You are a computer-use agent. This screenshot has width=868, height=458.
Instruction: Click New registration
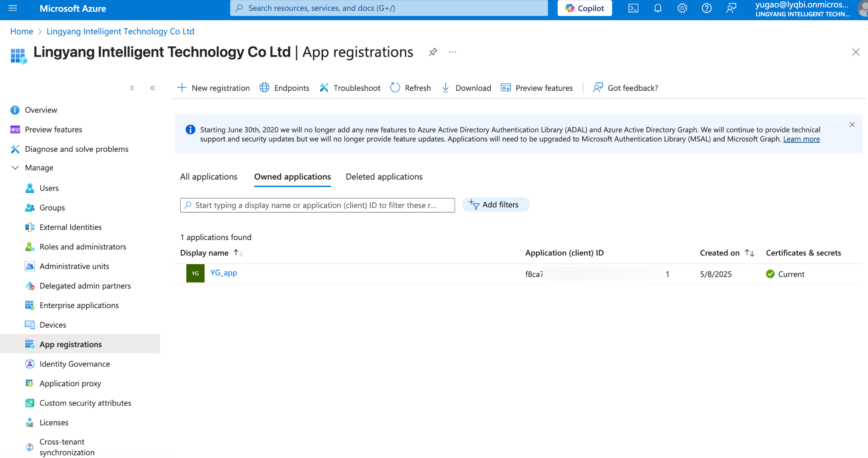[213, 88]
